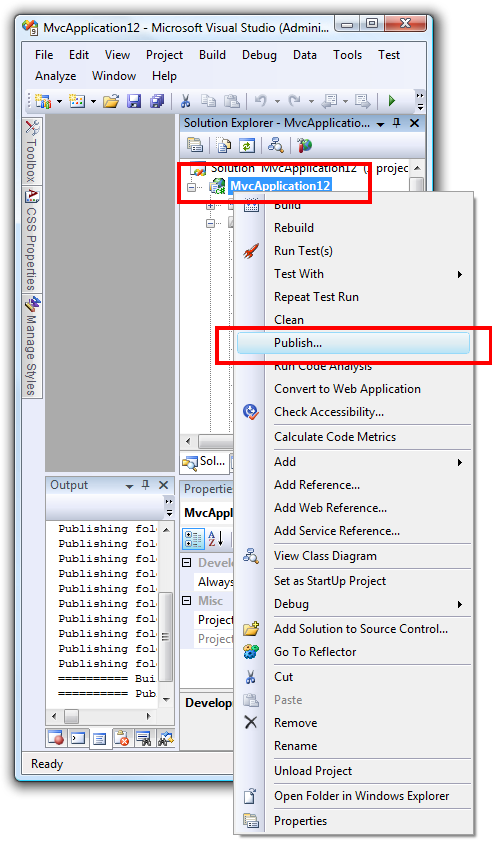The height and width of the screenshot is (853, 492).
Task: Click the Open File folder icon
Action: tap(110, 101)
